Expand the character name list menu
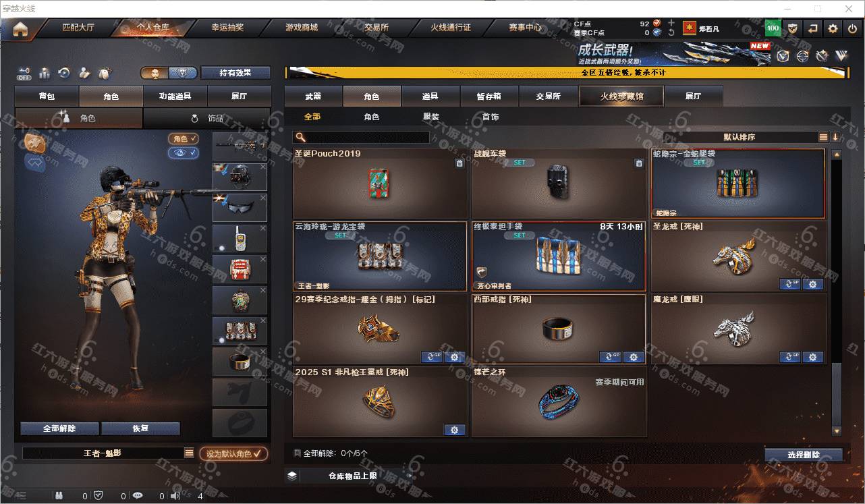The height and width of the screenshot is (504, 865). tap(190, 453)
